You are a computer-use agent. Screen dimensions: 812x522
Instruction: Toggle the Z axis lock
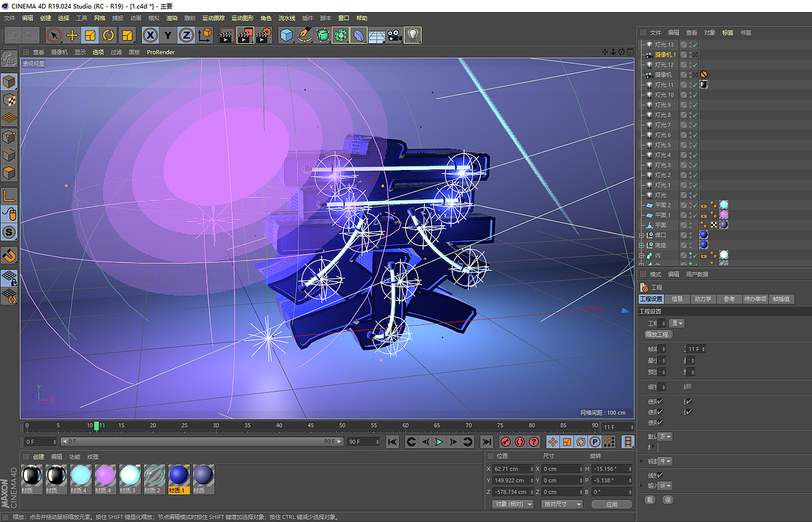(x=186, y=35)
